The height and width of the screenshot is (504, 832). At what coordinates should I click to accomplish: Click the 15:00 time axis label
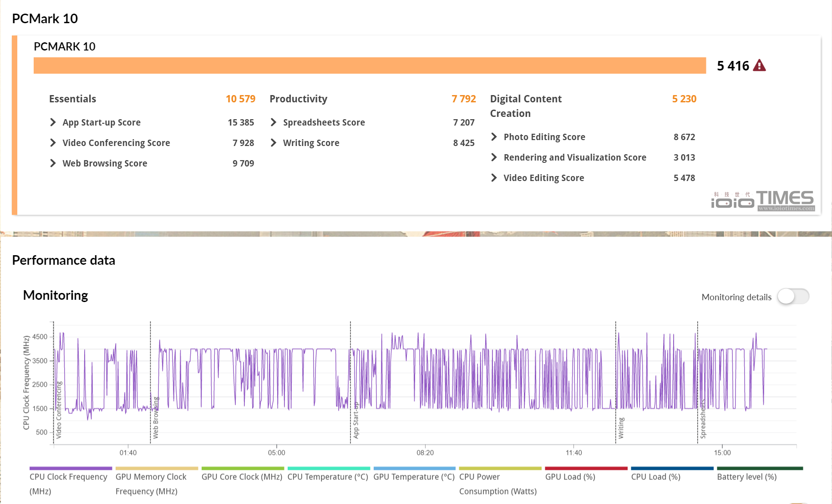(x=722, y=453)
